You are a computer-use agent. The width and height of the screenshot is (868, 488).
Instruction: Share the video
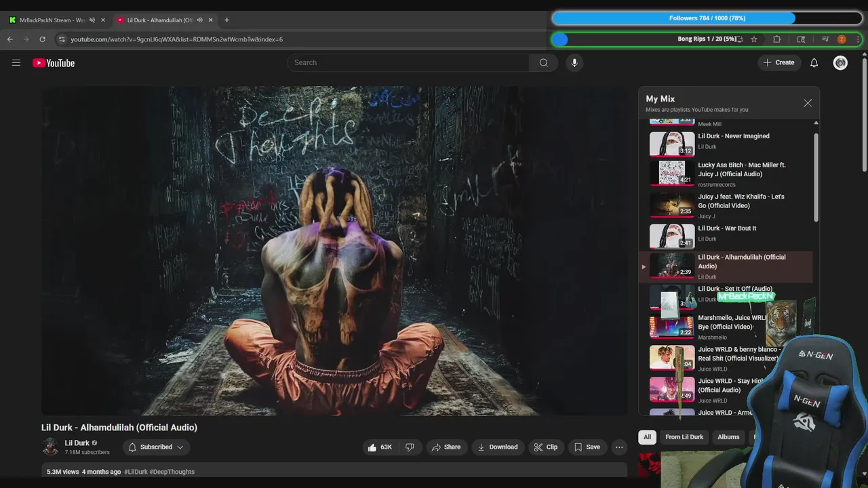click(446, 447)
